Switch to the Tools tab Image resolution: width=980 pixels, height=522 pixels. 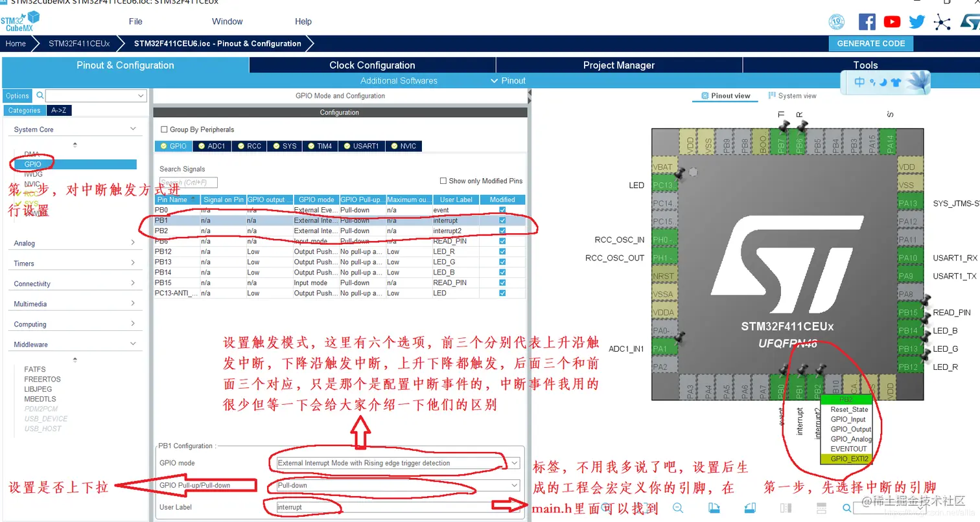865,65
